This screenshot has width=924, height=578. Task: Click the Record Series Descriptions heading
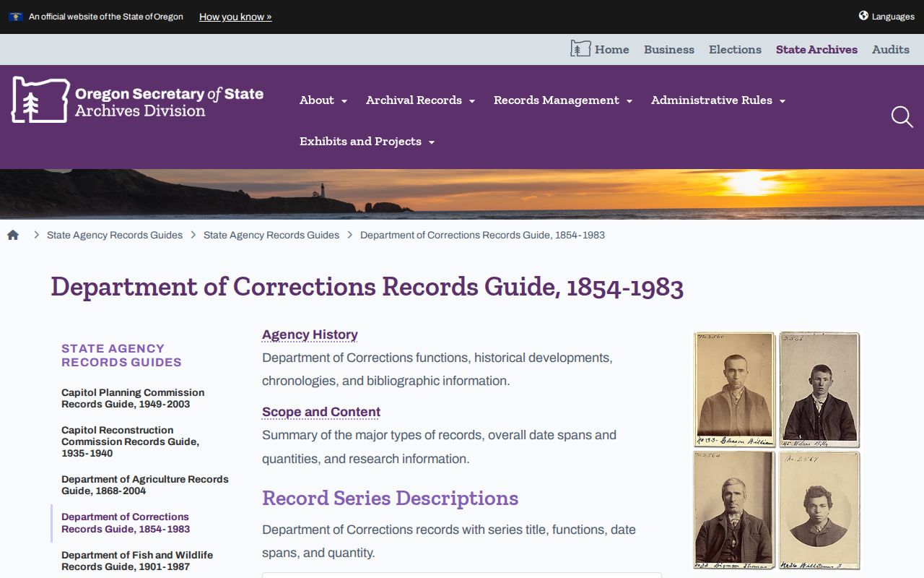click(390, 499)
